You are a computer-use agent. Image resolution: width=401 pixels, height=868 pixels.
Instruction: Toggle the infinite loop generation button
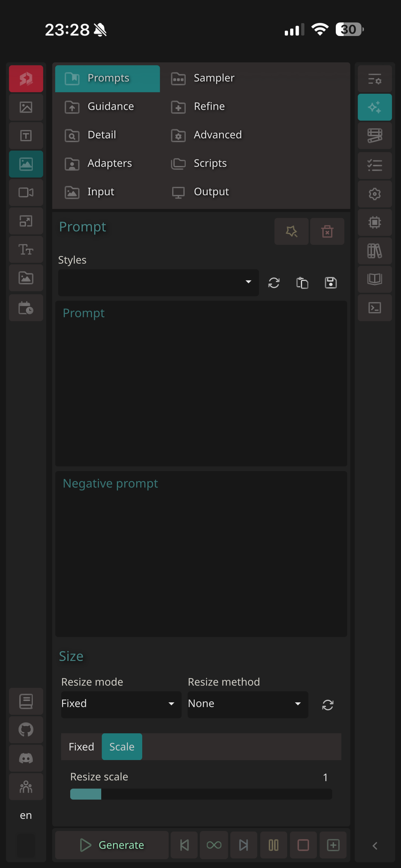click(x=214, y=845)
